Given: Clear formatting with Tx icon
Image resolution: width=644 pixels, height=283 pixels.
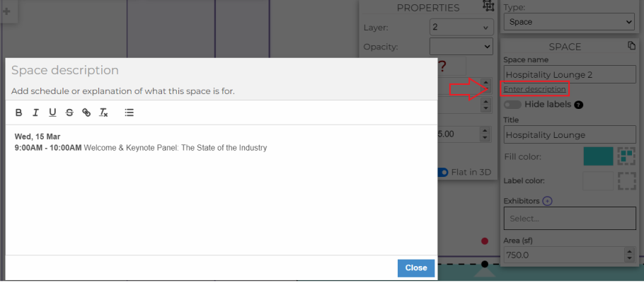Looking at the screenshot, I should coord(103,112).
